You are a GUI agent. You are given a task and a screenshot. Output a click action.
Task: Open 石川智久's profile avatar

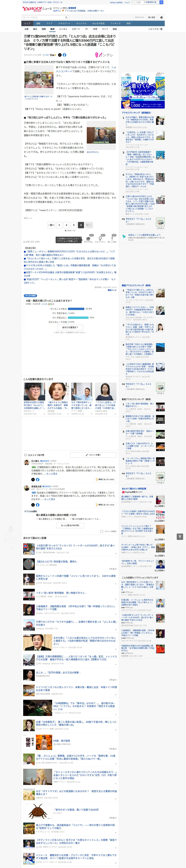click(26, 462)
